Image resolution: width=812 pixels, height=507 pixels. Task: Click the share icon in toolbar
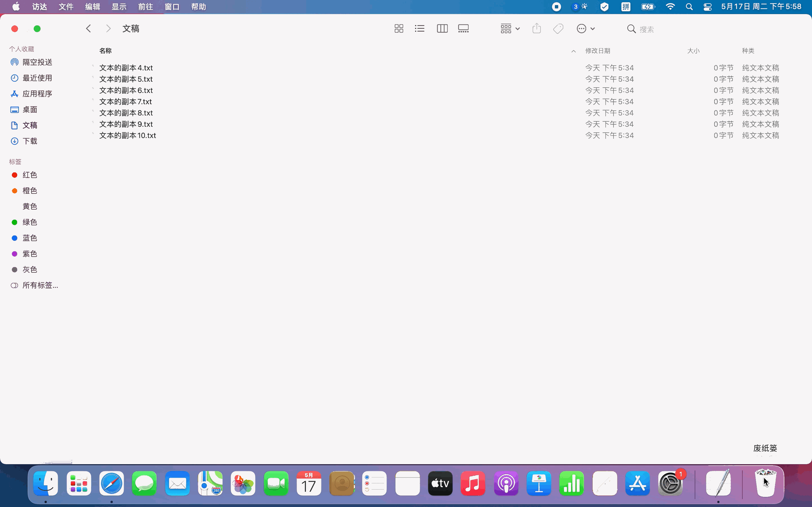tap(537, 28)
